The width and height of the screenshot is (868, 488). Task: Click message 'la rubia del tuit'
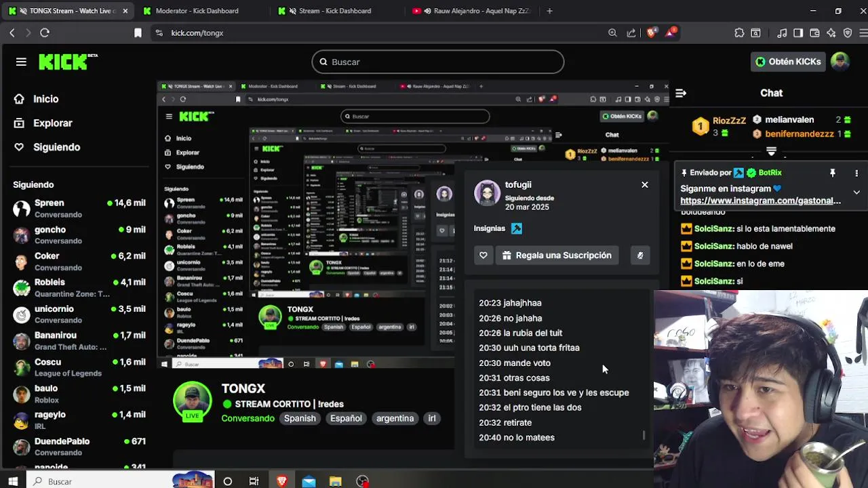click(532, 333)
